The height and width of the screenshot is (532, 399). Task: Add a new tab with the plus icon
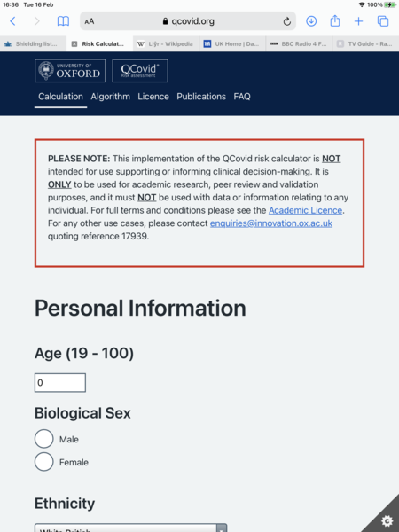(x=358, y=21)
